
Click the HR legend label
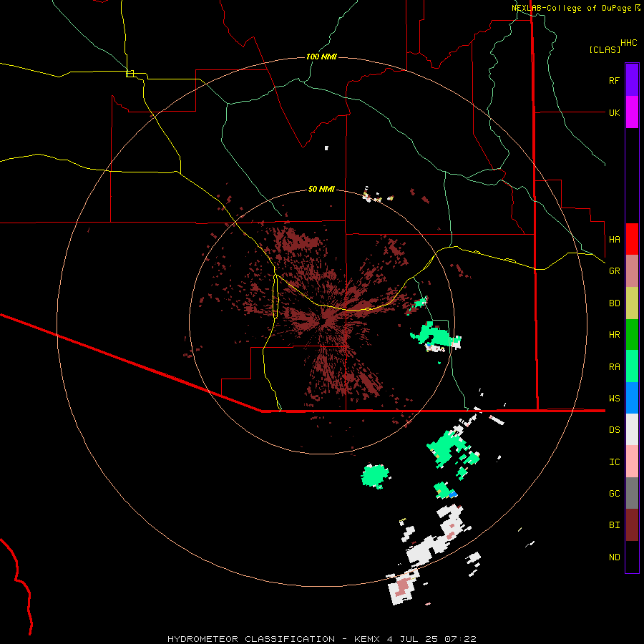(x=614, y=335)
